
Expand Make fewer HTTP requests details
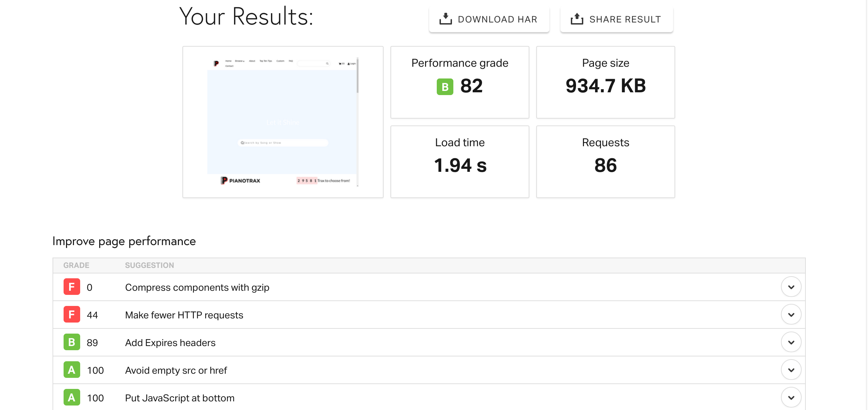pos(791,315)
